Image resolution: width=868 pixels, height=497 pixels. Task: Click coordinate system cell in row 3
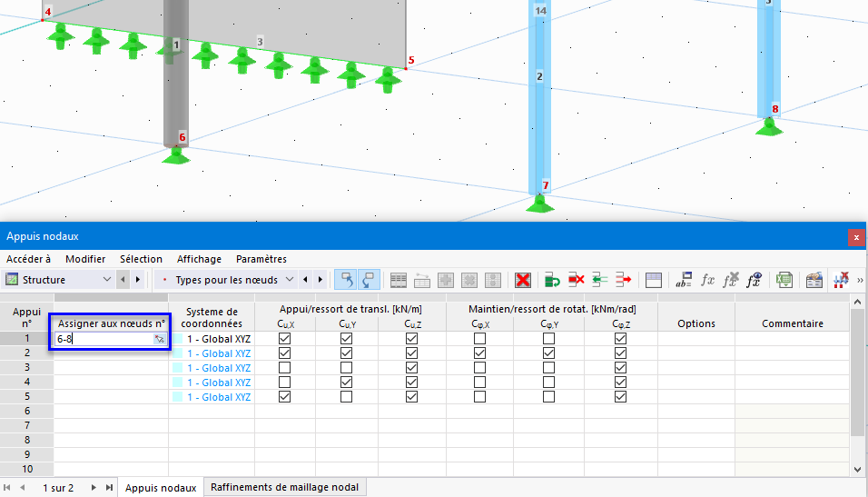212,368
